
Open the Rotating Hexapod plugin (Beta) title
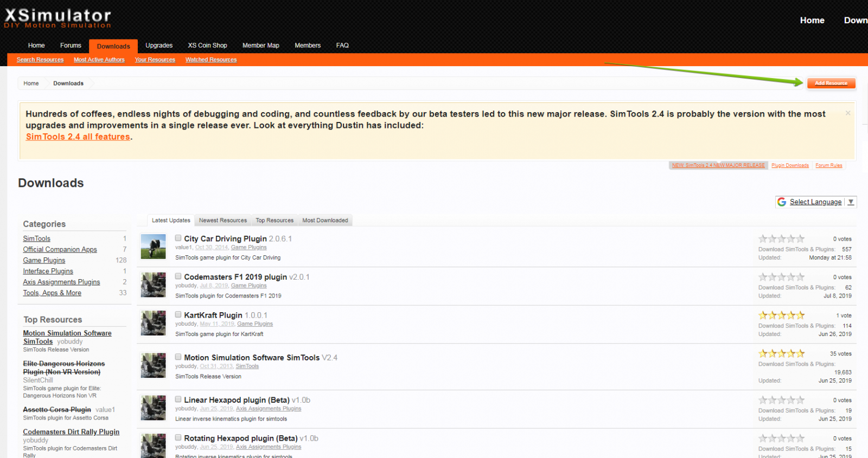pyautogui.click(x=240, y=438)
